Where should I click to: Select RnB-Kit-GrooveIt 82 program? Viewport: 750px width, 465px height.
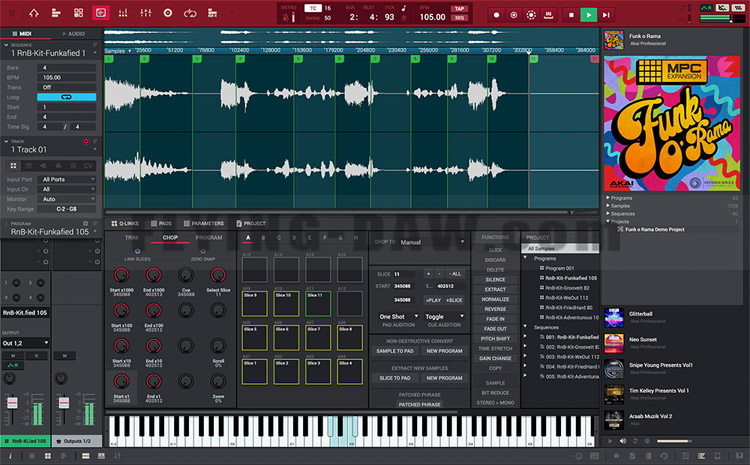[x=567, y=288]
